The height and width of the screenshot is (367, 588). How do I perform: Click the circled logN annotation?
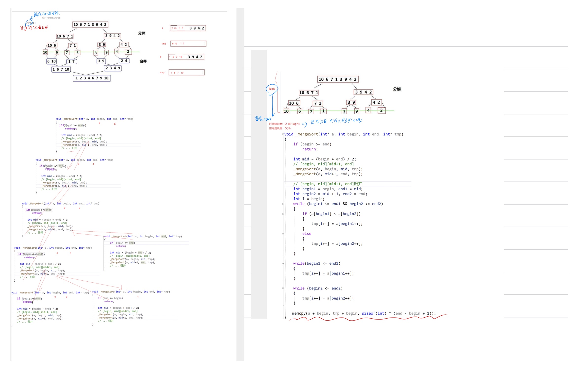pos(272,89)
